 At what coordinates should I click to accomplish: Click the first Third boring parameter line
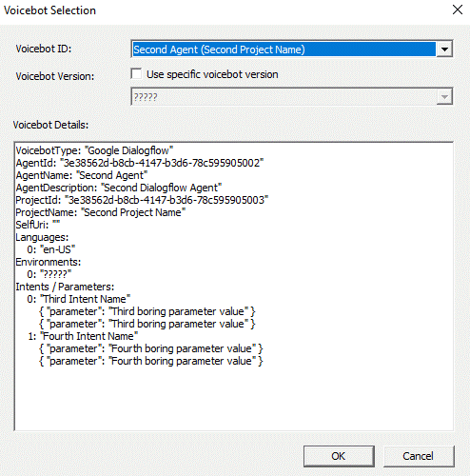tap(147, 311)
